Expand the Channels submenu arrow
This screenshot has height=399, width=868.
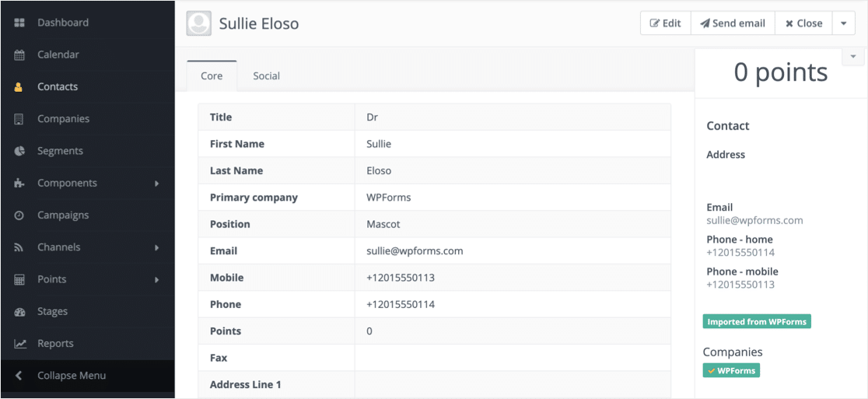(x=157, y=247)
